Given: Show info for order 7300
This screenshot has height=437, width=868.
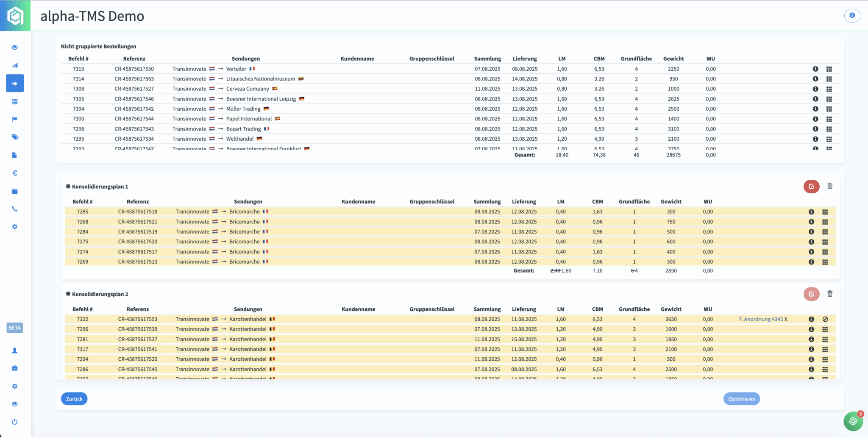Looking at the screenshot, I should click(x=815, y=119).
